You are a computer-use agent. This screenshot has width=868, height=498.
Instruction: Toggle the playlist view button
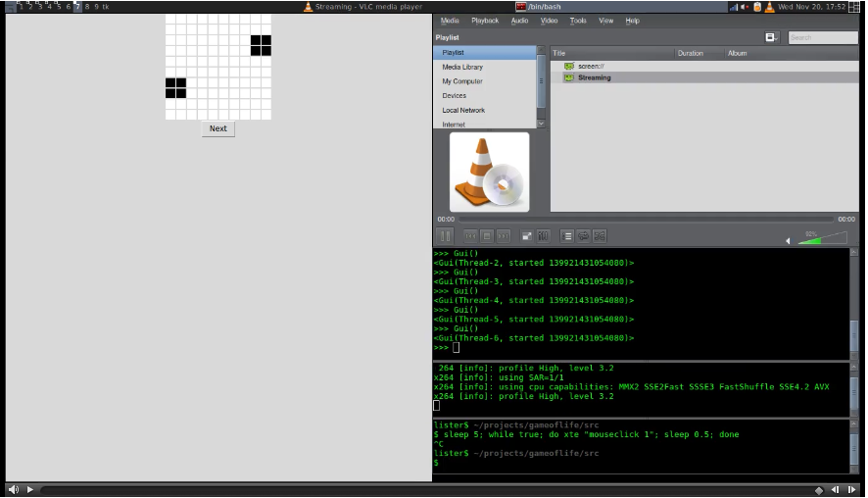coord(567,236)
